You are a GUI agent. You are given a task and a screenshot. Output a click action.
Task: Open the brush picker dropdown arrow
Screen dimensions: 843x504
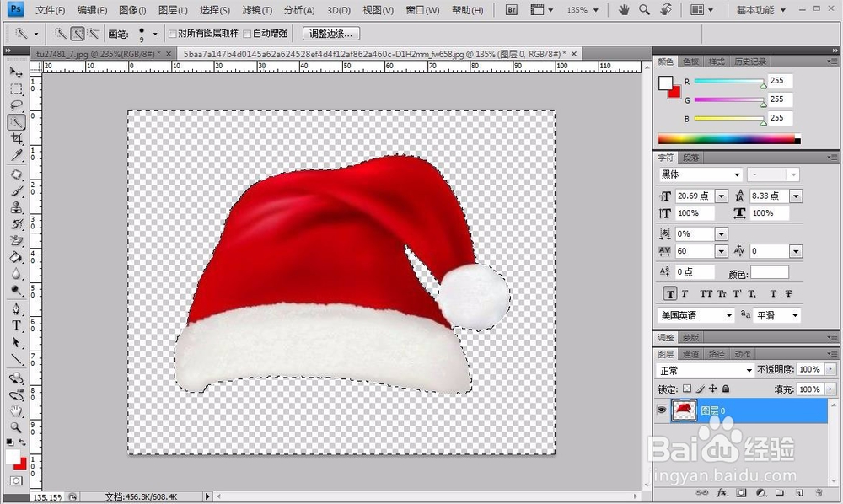pos(155,34)
